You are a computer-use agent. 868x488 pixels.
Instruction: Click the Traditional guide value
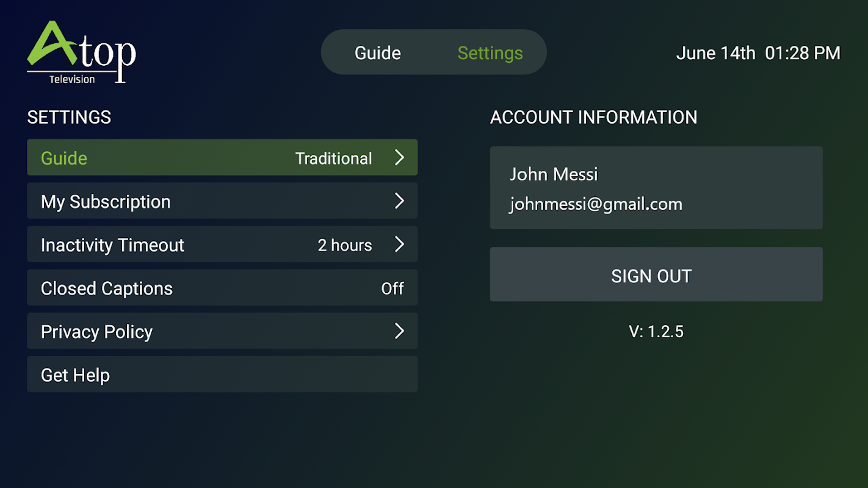(333, 159)
